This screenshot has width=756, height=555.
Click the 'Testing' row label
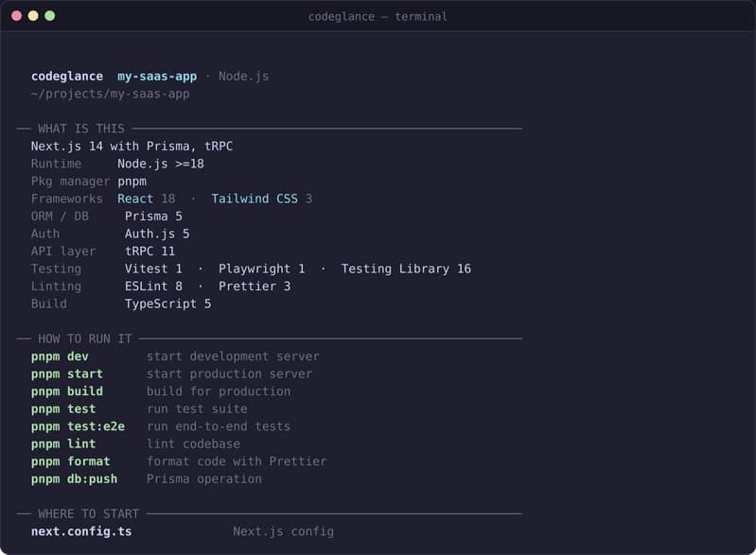click(56, 269)
